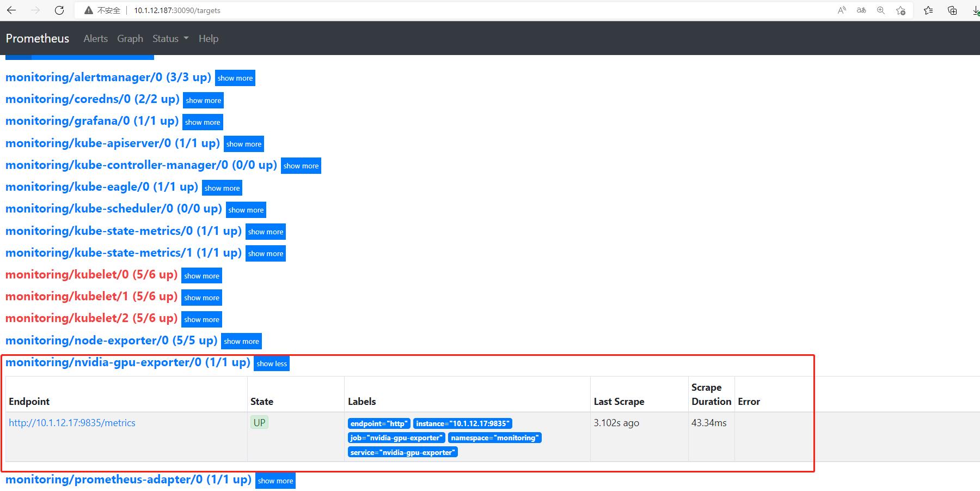The width and height of the screenshot is (980, 491).
Task: Show more for monitoring/grafana/0
Action: coord(203,122)
